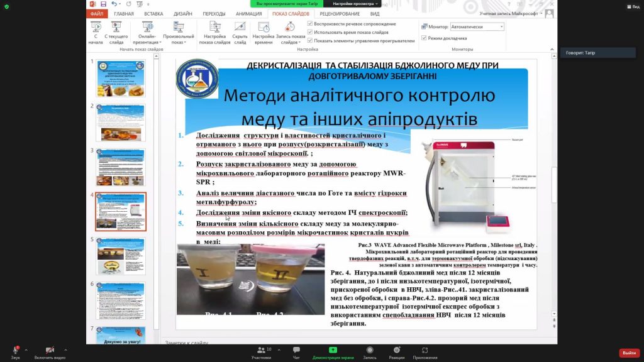This screenshot has width=644, height=362.
Task: Open Настройки просмотра Zoom dropdown
Action: click(355, 4)
